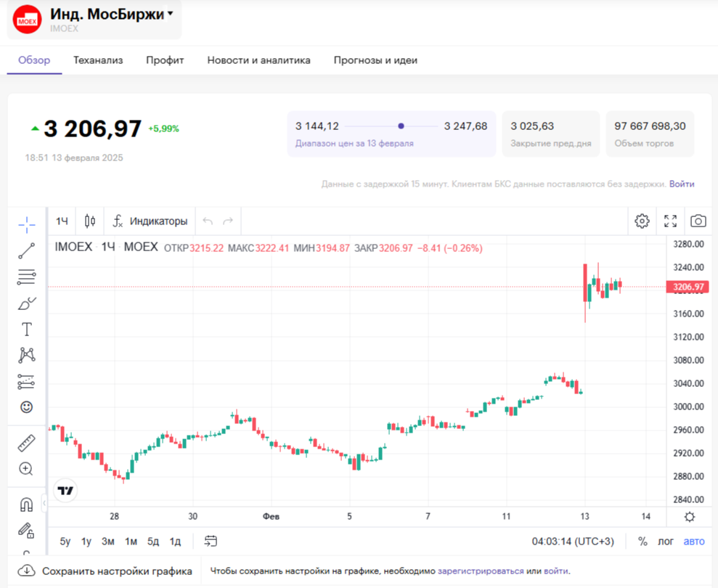The height and width of the screenshot is (588, 718).
Task: Choose the text annotation tool
Action: (27, 329)
